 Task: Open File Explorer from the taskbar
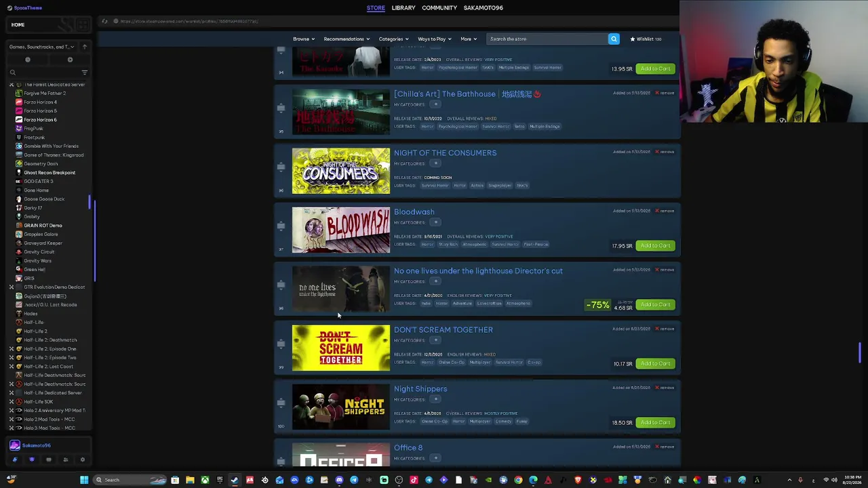coord(190,480)
